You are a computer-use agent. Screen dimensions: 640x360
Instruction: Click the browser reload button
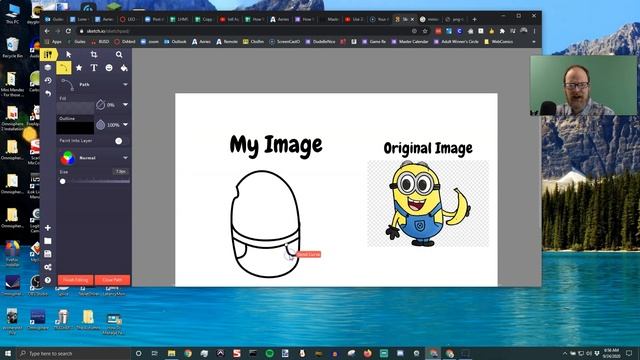pos(68,31)
